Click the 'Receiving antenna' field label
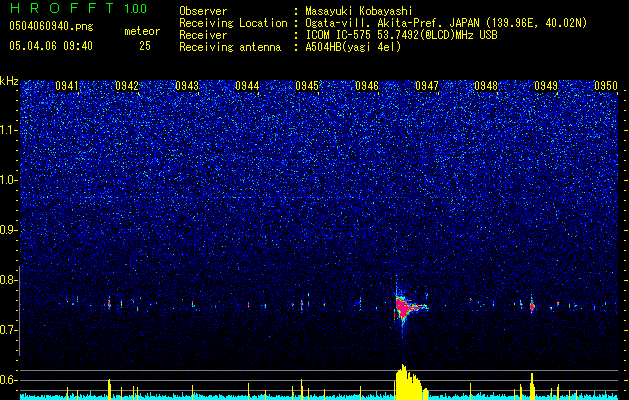The width and height of the screenshot is (629, 400). pos(230,47)
